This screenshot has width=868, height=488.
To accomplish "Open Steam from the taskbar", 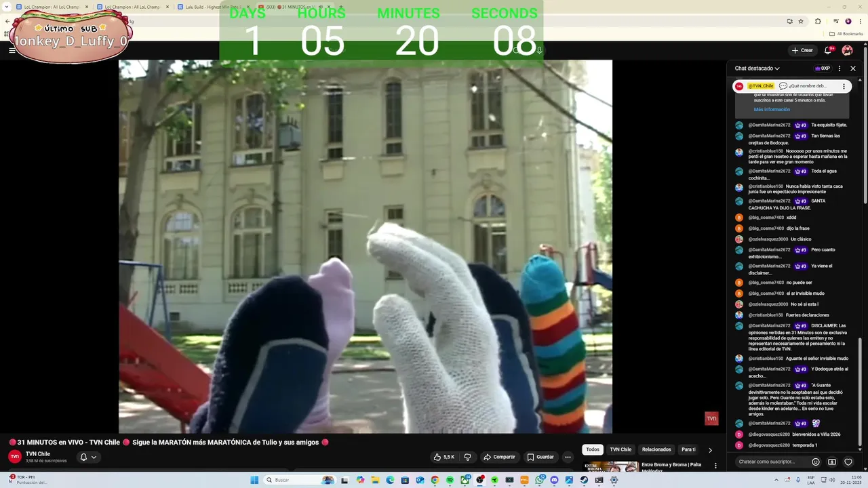I will (584, 480).
